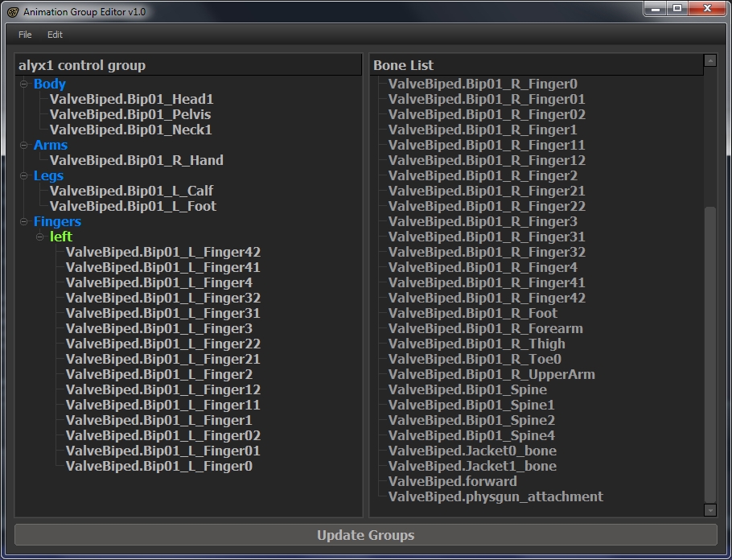Click the Bone List scroll down arrow
This screenshot has width=732, height=560.
(709, 509)
